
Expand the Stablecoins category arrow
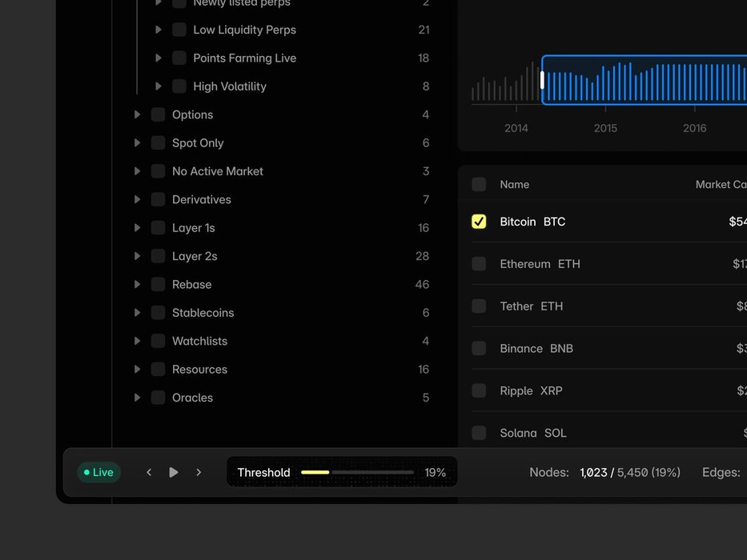(x=137, y=313)
